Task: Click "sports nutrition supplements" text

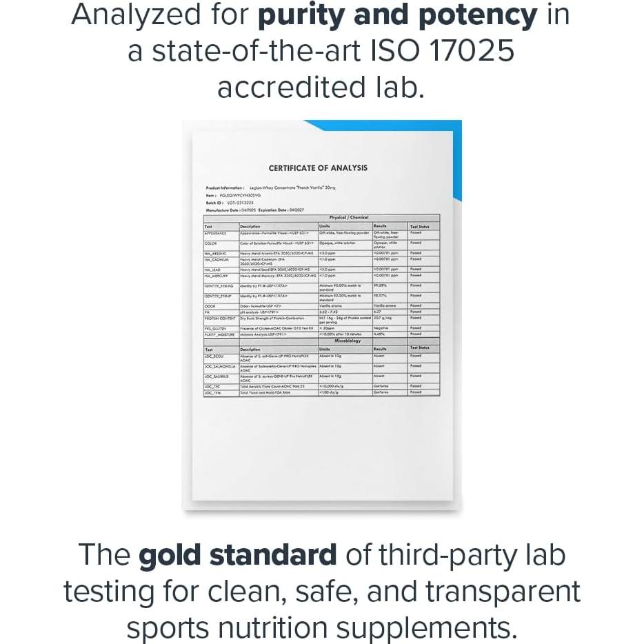Action: tap(322, 627)
